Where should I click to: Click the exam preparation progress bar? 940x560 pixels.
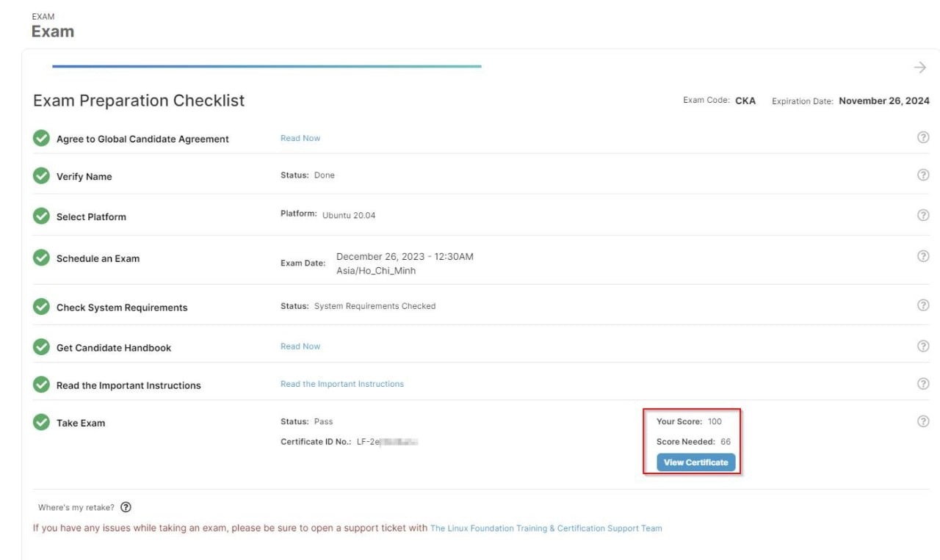pyautogui.click(x=267, y=66)
